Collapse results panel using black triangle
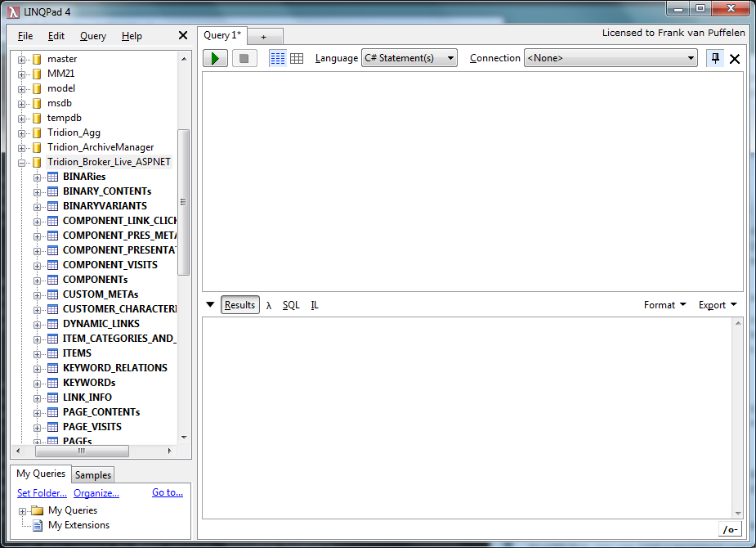This screenshot has width=756, height=548. [210, 305]
